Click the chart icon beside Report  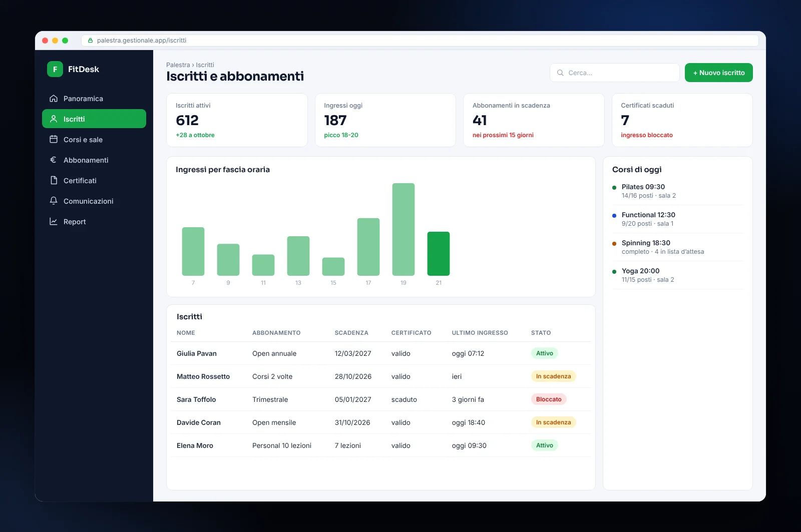(x=54, y=222)
